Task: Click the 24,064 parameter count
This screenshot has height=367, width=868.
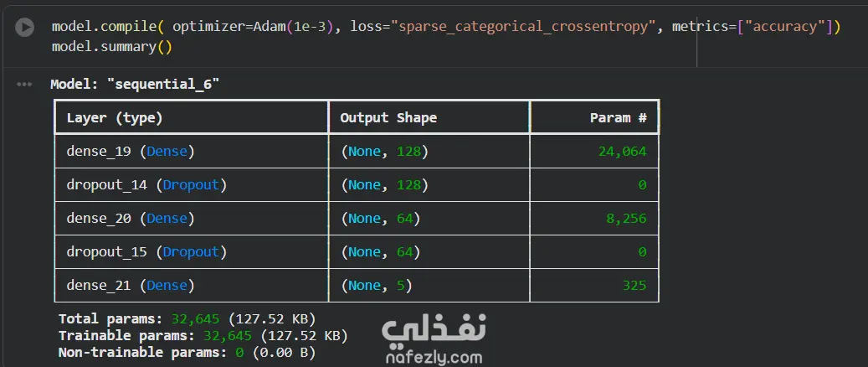Action: coord(622,152)
